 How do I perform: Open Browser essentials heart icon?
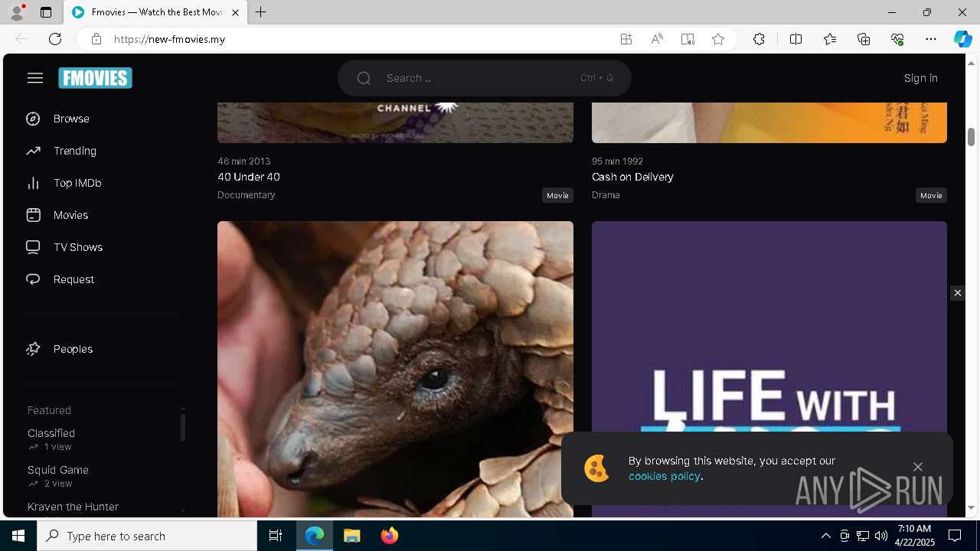[x=897, y=39]
